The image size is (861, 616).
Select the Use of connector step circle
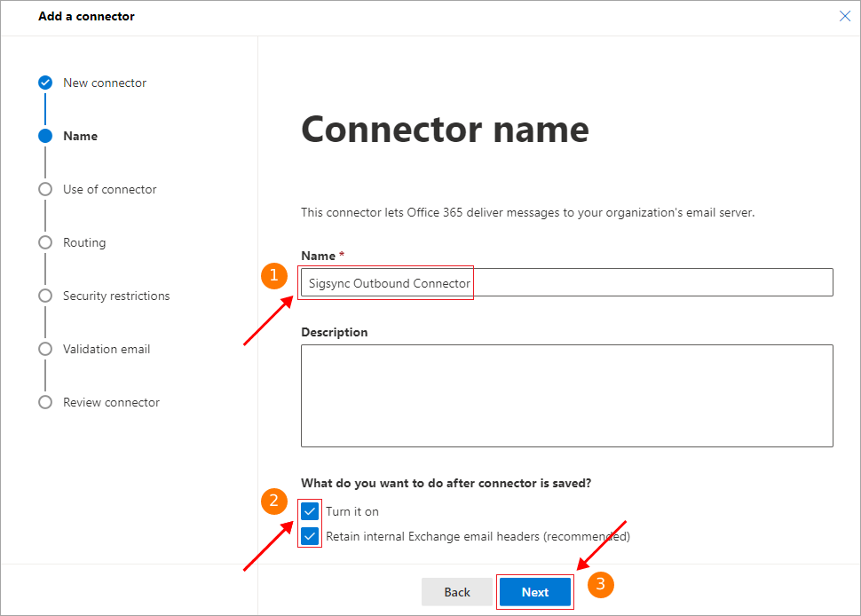(45, 189)
